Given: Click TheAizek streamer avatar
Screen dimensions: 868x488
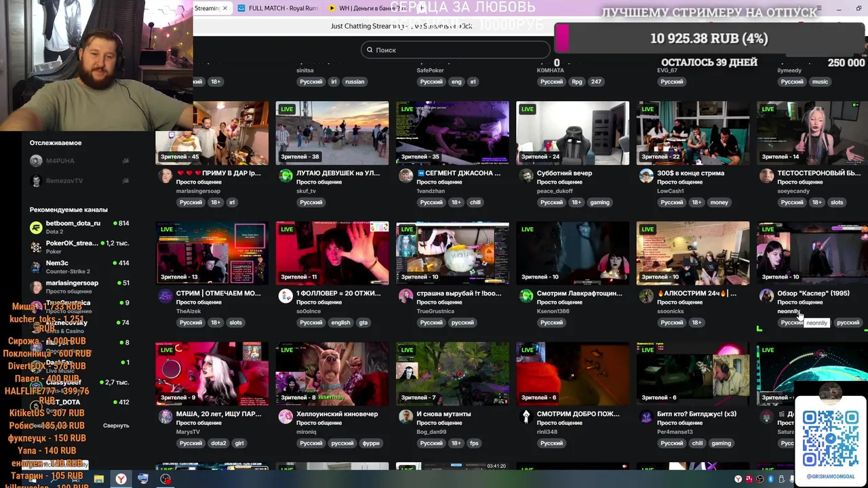Looking at the screenshot, I should point(165,296).
